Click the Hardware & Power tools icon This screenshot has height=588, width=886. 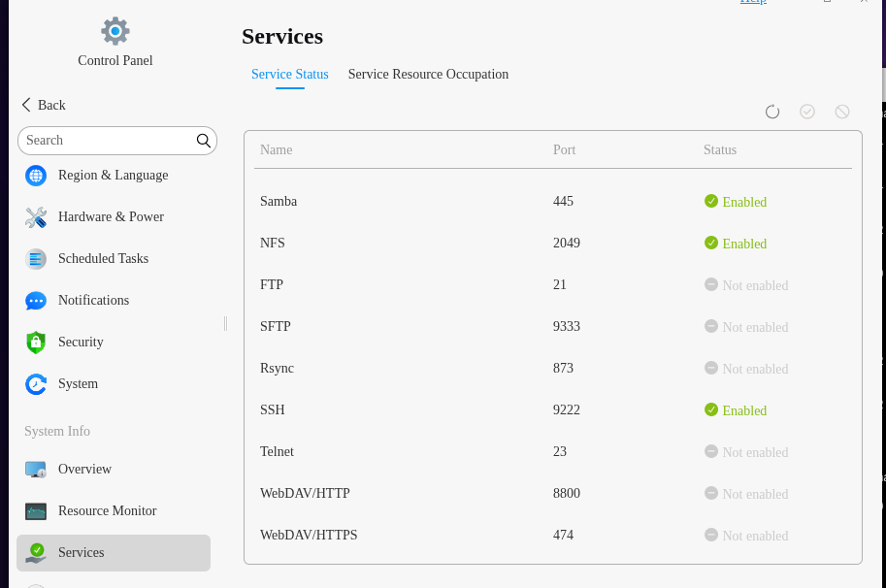pyautogui.click(x=36, y=217)
